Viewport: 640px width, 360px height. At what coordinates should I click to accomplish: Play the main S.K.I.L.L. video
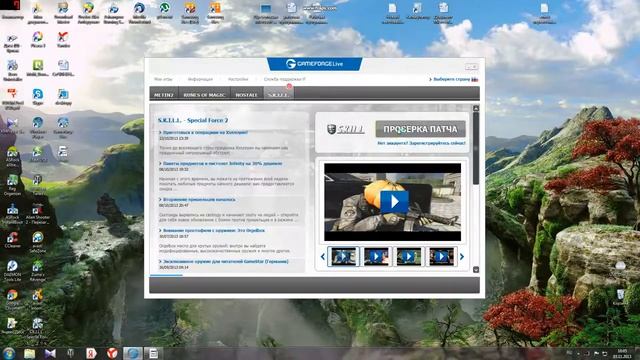[x=393, y=202]
